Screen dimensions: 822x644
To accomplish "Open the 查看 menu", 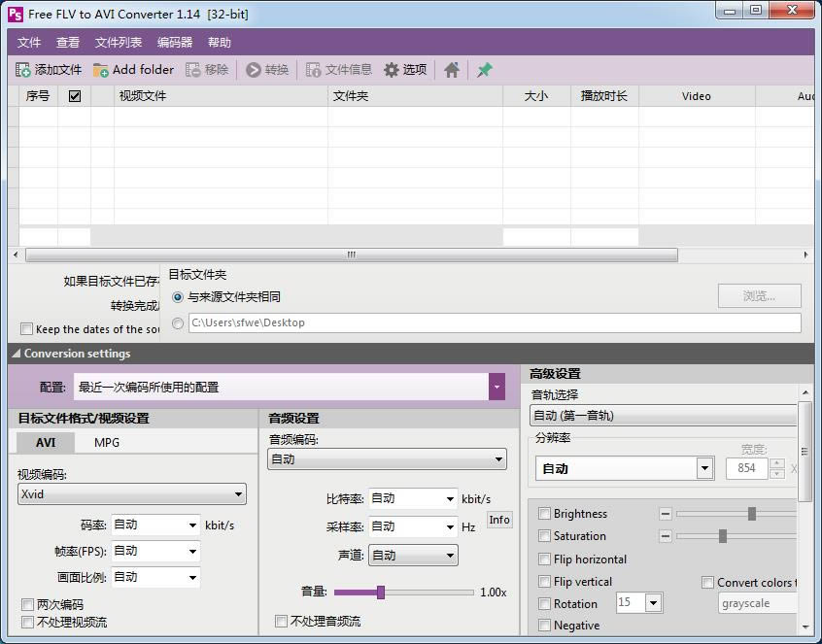I will [68, 43].
